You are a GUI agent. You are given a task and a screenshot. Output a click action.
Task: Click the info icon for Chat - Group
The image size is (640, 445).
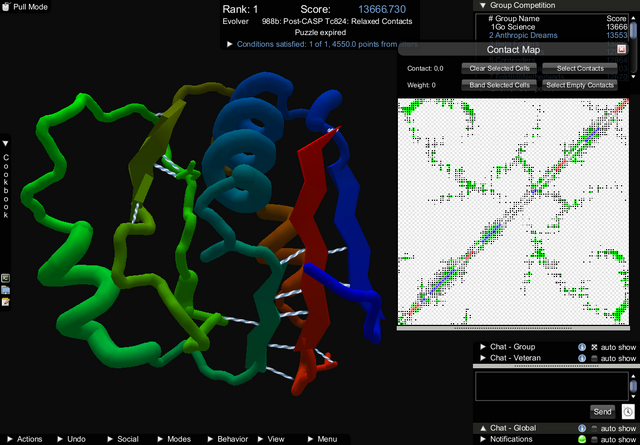582,347
